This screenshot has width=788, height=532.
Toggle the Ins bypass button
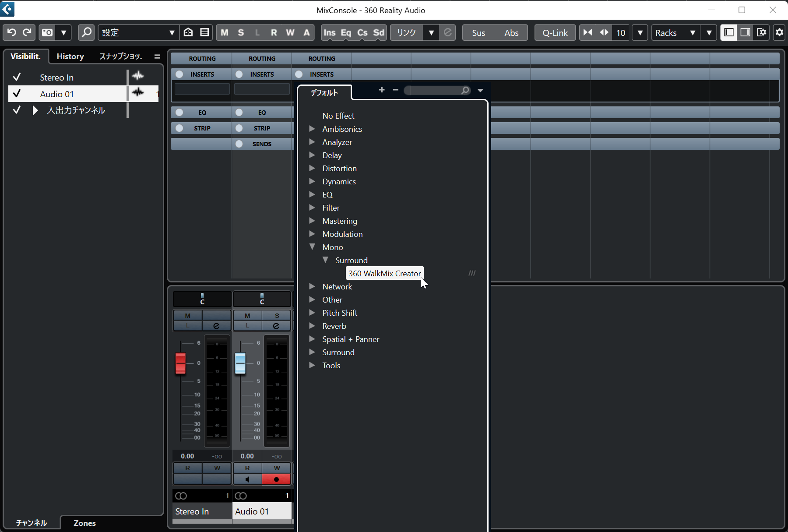pyautogui.click(x=330, y=32)
